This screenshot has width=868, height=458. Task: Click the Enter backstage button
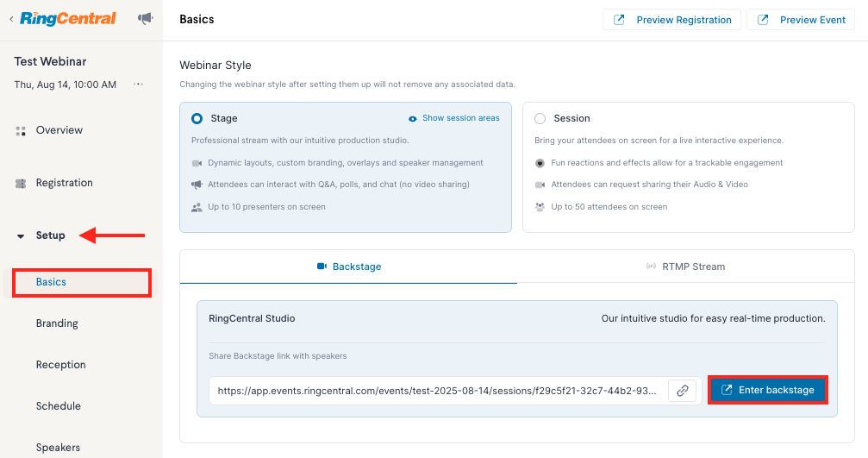click(768, 391)
